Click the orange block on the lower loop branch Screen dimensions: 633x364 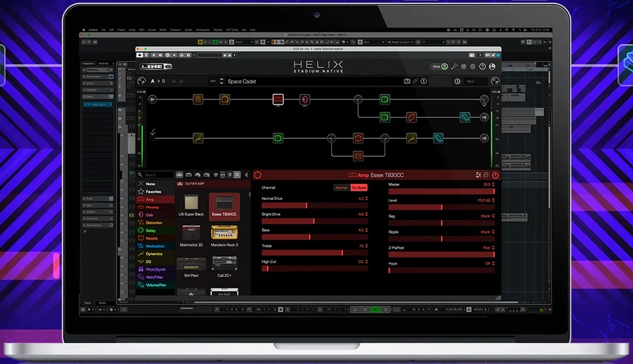tap(358, 156)
